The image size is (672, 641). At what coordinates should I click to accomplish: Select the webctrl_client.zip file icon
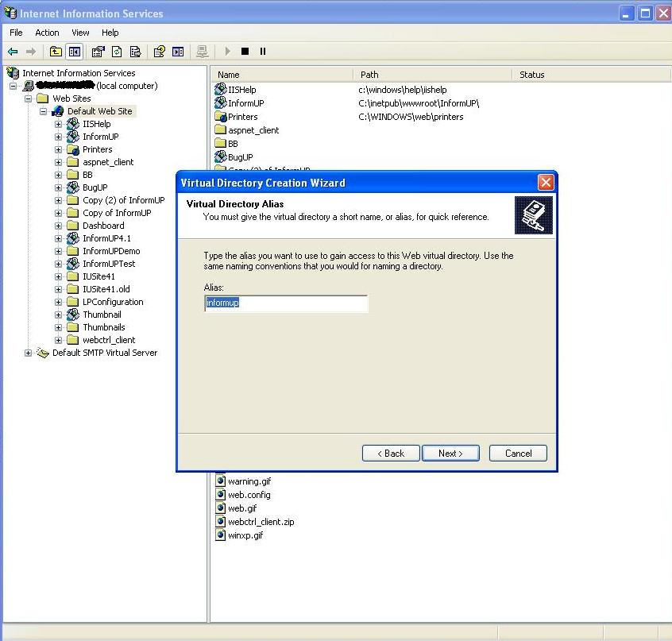click(220, 521)
